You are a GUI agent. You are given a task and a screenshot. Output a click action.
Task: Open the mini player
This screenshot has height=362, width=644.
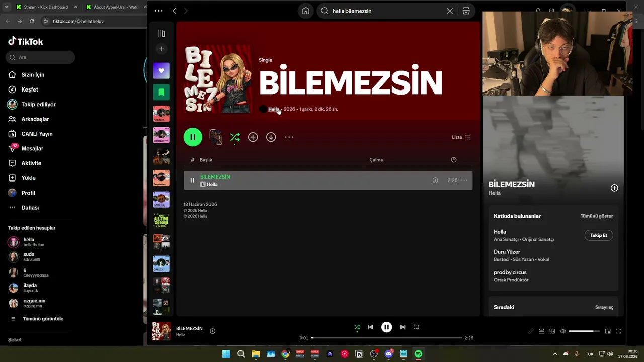pos(608,331)
